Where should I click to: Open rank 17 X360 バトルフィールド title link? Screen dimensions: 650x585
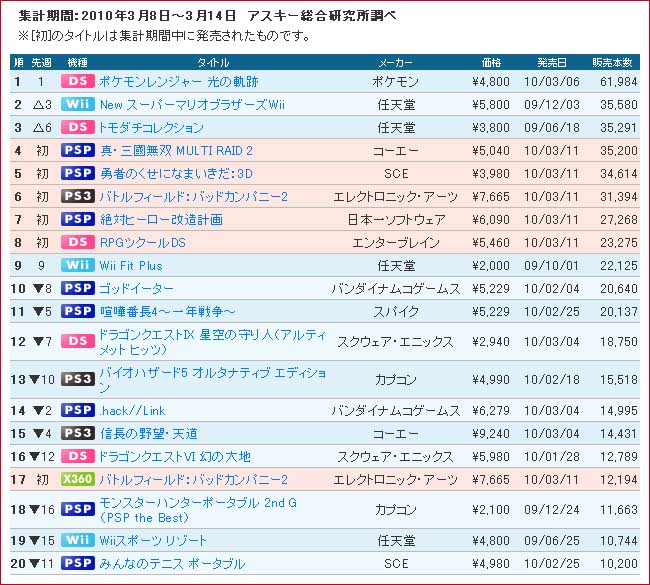click(193, 480)
